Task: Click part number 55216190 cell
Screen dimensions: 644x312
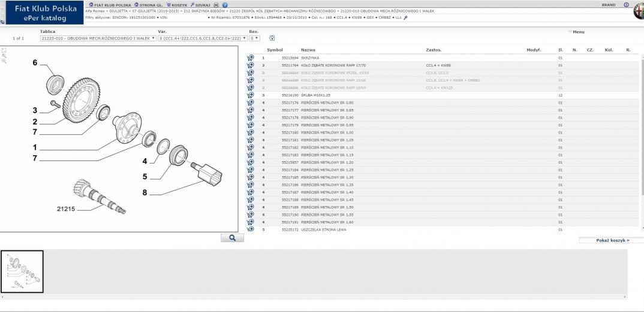Action: 290,95
